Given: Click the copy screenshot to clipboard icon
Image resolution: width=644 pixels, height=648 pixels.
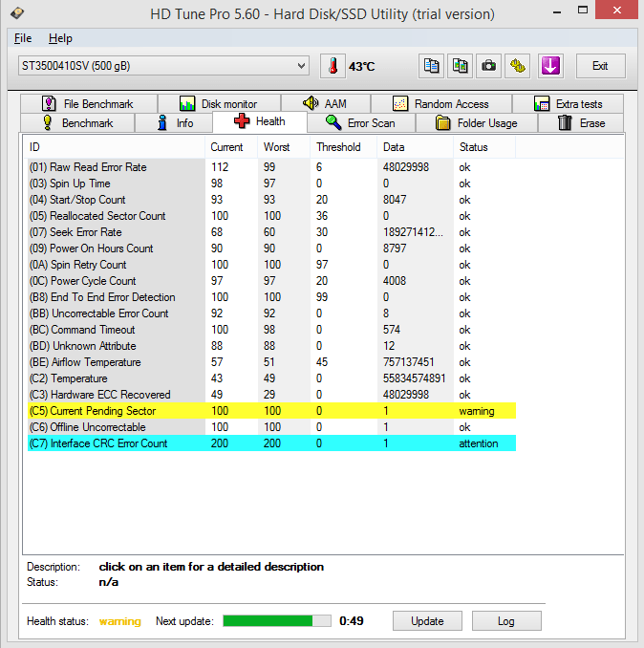Looking at the screenshot, I should click(x=461, y=66).
